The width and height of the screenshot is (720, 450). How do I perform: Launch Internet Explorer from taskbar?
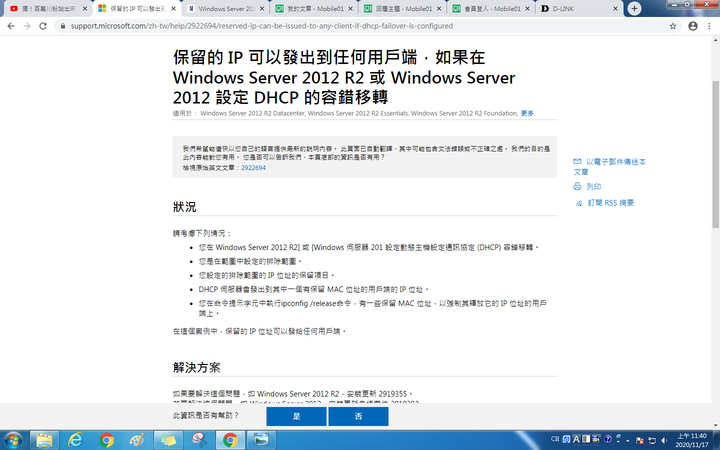click(x=75, y=440)
